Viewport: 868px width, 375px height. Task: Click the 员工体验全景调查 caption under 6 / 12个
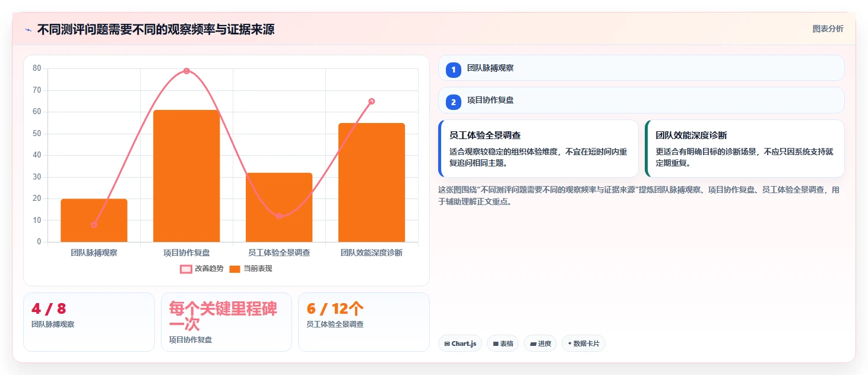coord(335,324)
